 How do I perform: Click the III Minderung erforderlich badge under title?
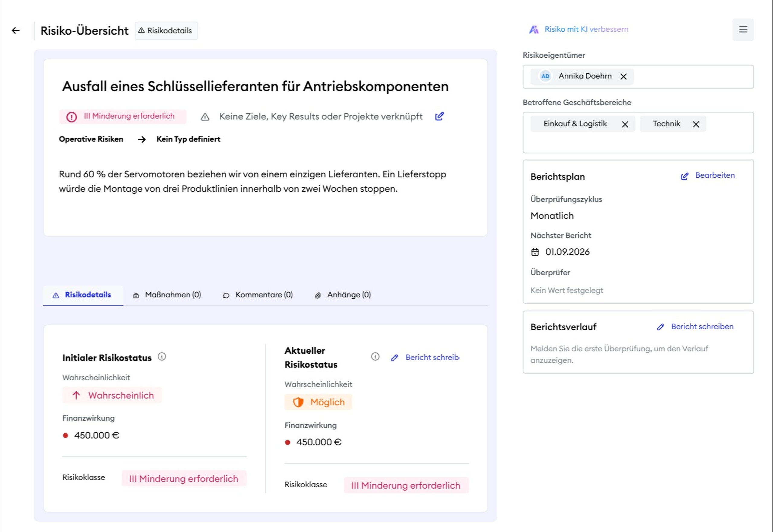pyautogui.click(x=123, y=117)
